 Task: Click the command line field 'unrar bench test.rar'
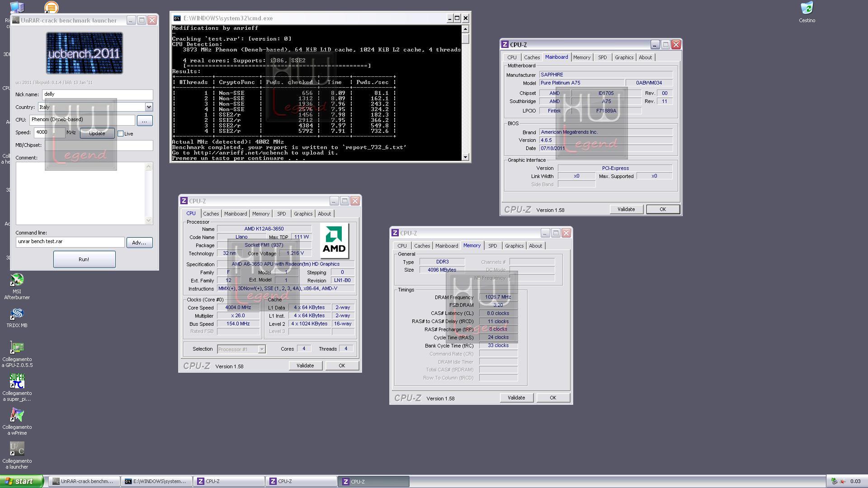point(70,242)
